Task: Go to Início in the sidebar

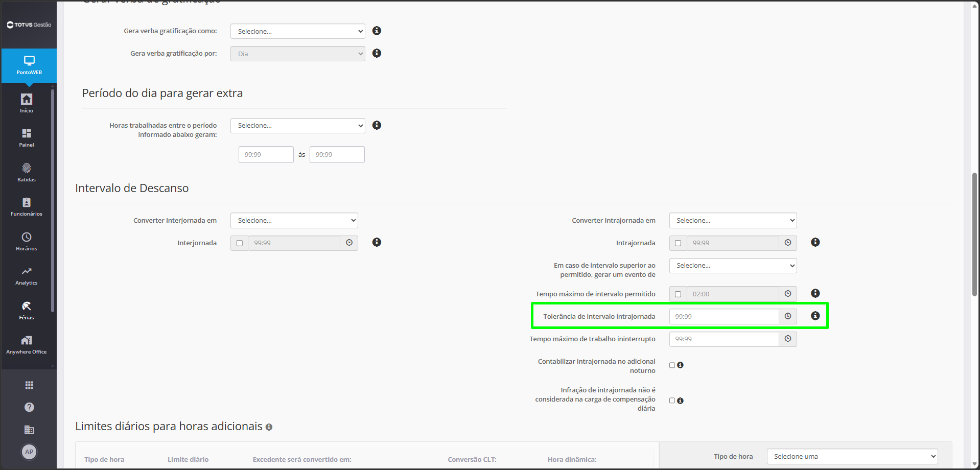Action: point(27,103)
